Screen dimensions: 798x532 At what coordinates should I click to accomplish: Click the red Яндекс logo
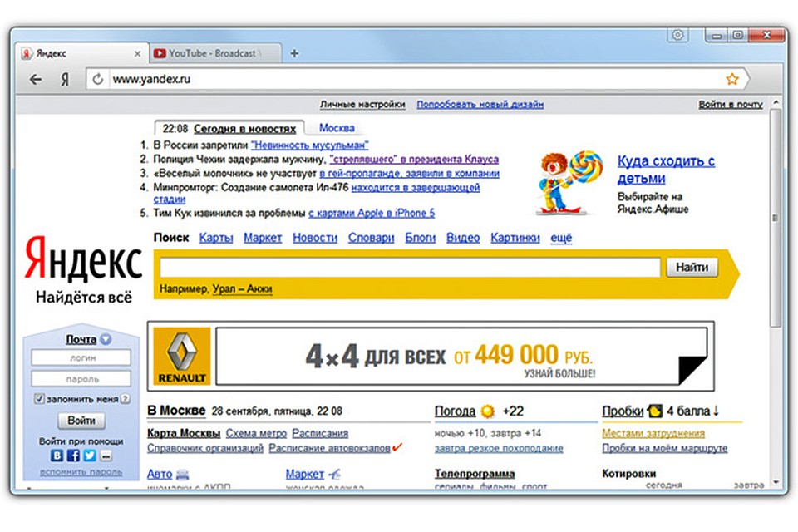[x=83, y=259]
